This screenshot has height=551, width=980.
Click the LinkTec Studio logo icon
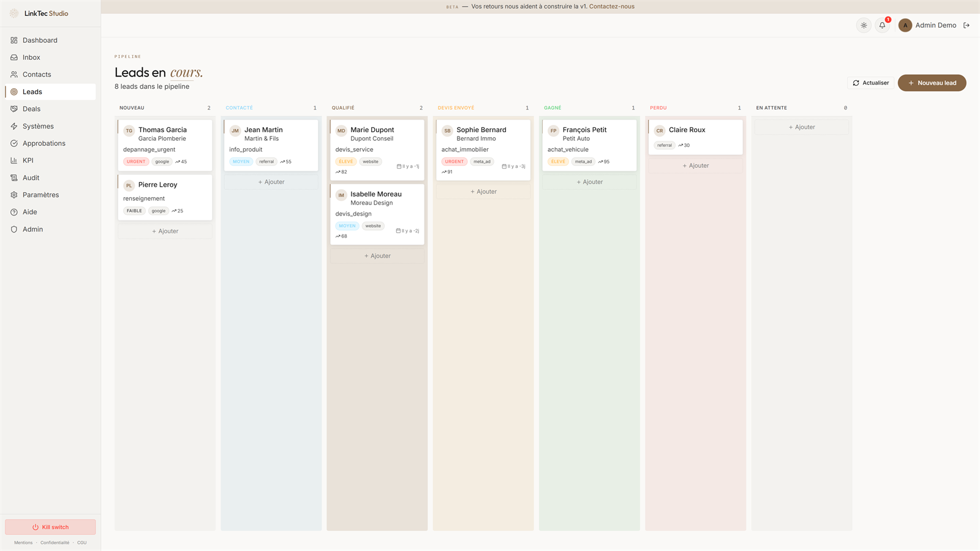point(14,13)
